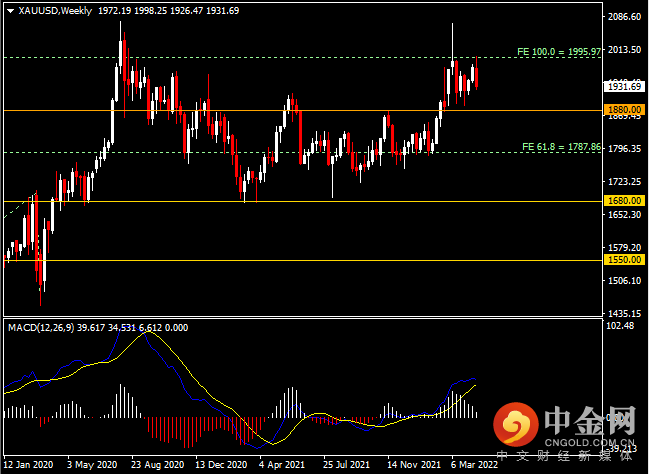Click the triangle arrow beside XAUUSD,Weekly
This screenshot has height=474, width=650.
[x=11, y=11]
